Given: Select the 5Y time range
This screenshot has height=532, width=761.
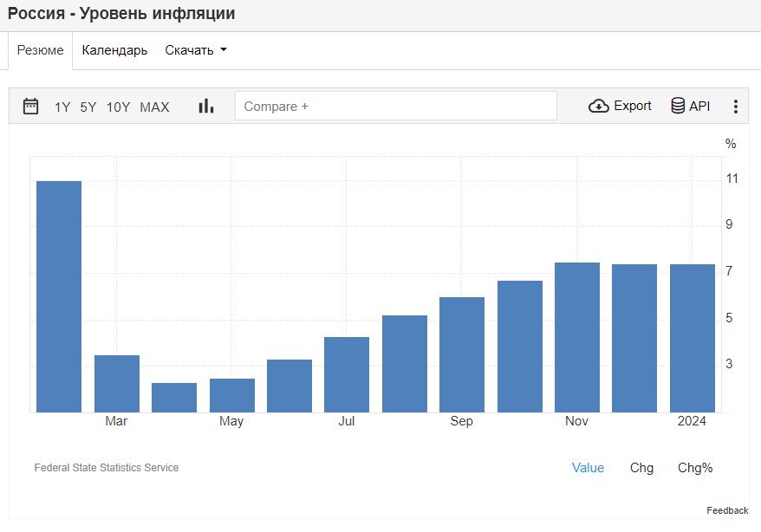Looking at the screenshot, I should pos(88,107).
